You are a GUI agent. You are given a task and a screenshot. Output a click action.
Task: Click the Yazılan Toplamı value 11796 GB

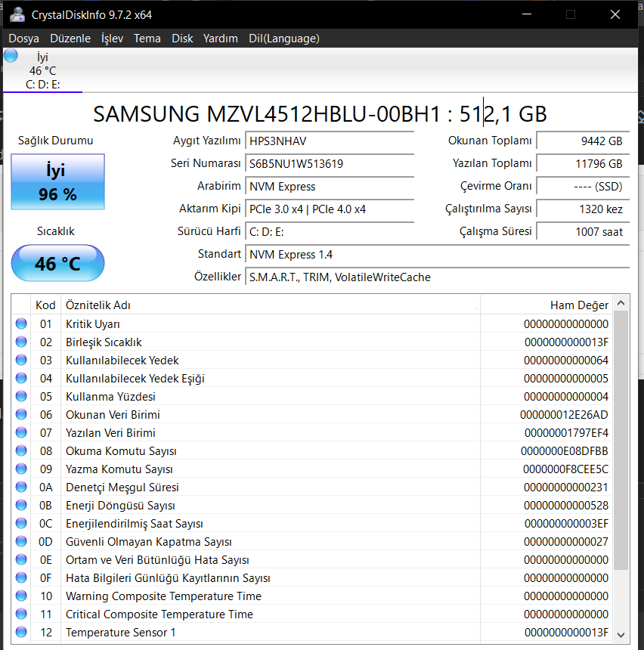pyautogui.click(x=583, y=164)
